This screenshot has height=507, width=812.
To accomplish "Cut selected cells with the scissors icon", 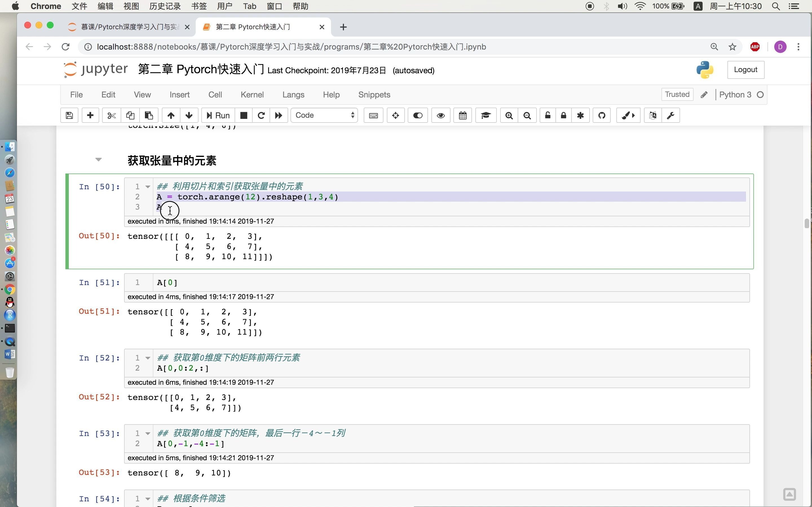I will (111, 115).
